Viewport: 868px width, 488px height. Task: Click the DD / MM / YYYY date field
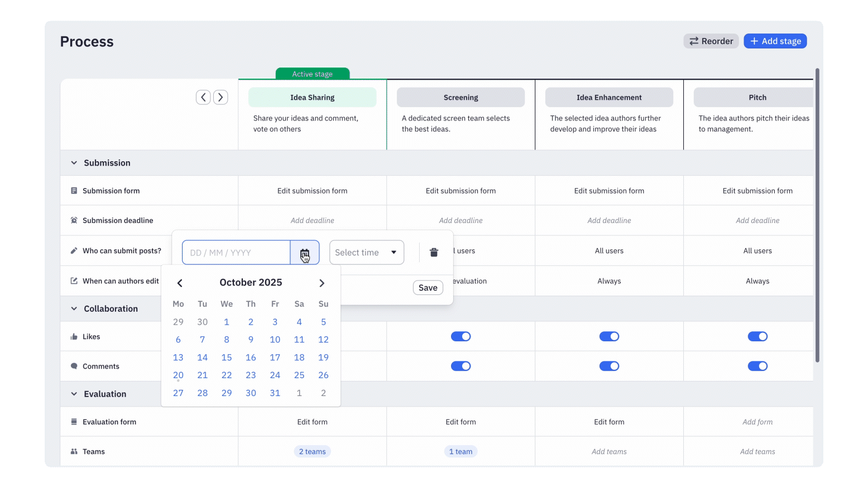pyautogui.click(x=236, y=253)
